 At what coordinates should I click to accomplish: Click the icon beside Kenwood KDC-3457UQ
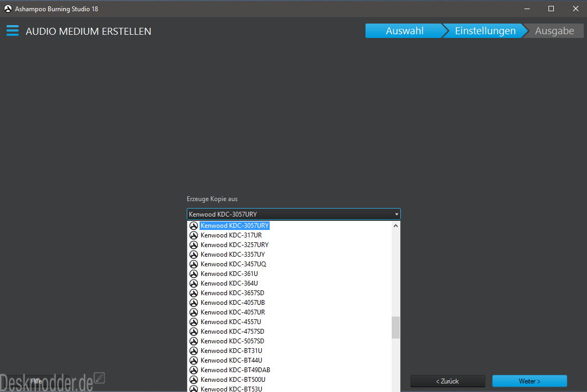click(194, 264)
